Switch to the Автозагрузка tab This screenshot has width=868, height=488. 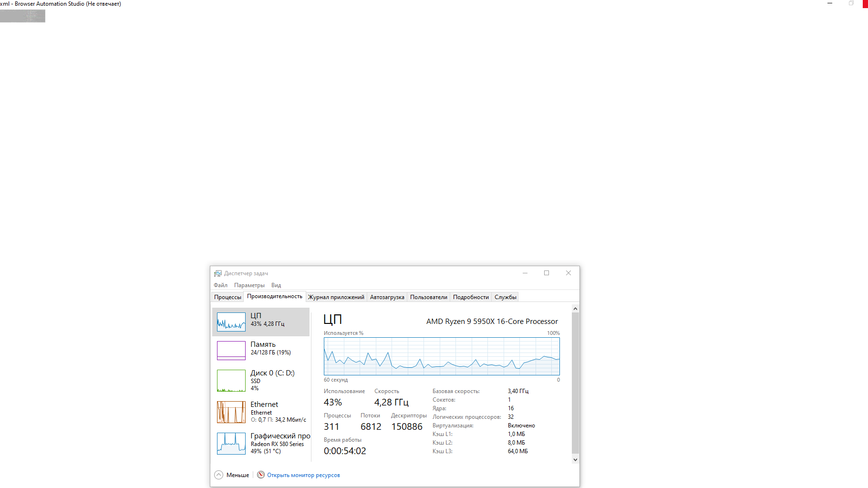(x=387, y=297)
